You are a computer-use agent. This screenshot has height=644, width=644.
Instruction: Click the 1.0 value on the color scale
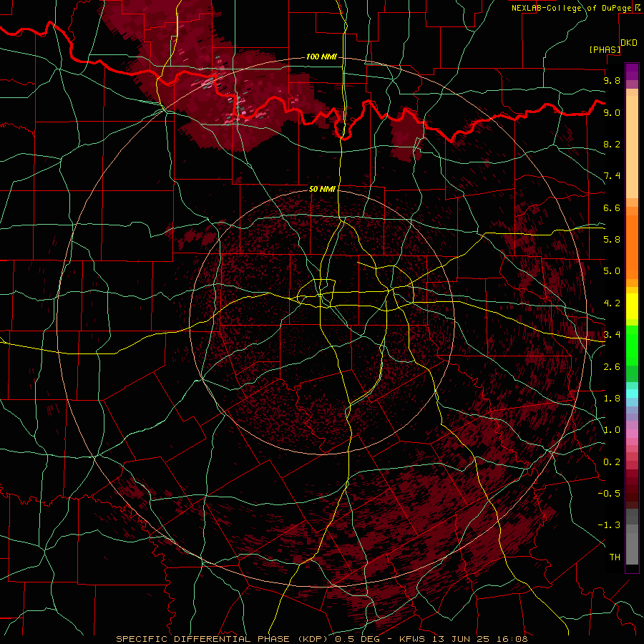click(x=612, y=430)
